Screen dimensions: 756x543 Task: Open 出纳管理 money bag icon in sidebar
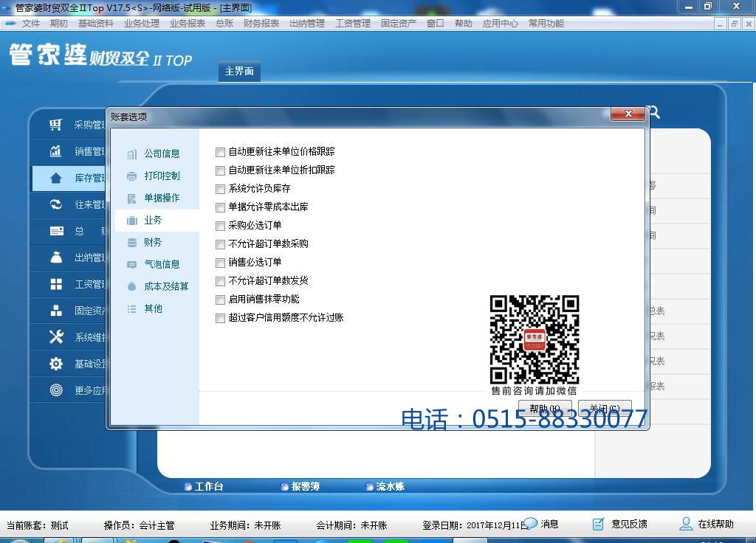pos(56,257)
